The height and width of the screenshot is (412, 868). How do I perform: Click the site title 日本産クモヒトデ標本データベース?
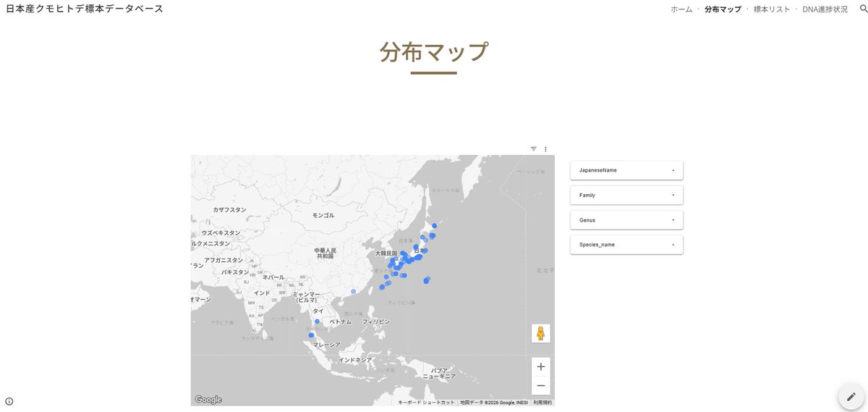click(85, 9)
